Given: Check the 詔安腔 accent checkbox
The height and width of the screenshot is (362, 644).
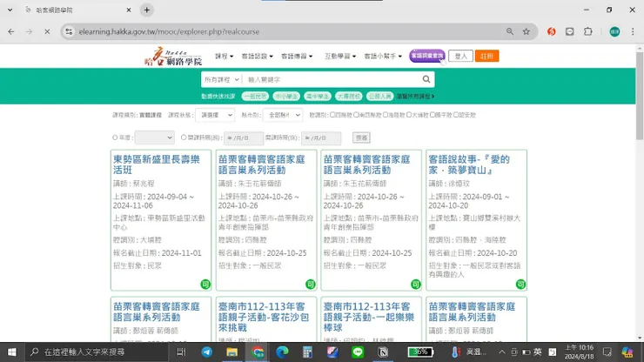Looking at the screenshot, I should point(455,115).
